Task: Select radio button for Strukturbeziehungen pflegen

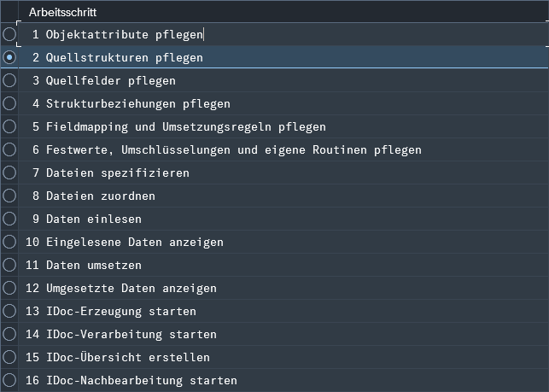Action: click(x=9, y=103)
